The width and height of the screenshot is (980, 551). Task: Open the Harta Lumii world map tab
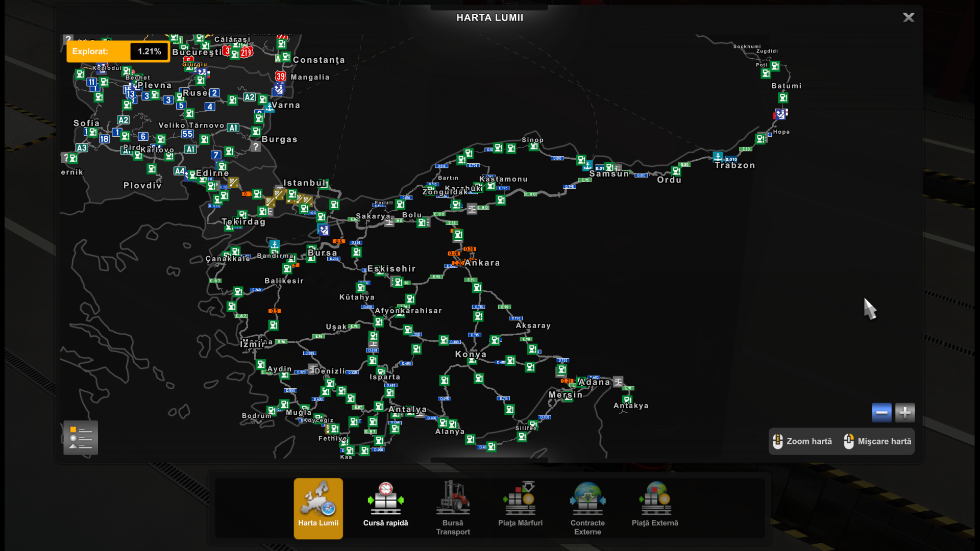point(318,508)
